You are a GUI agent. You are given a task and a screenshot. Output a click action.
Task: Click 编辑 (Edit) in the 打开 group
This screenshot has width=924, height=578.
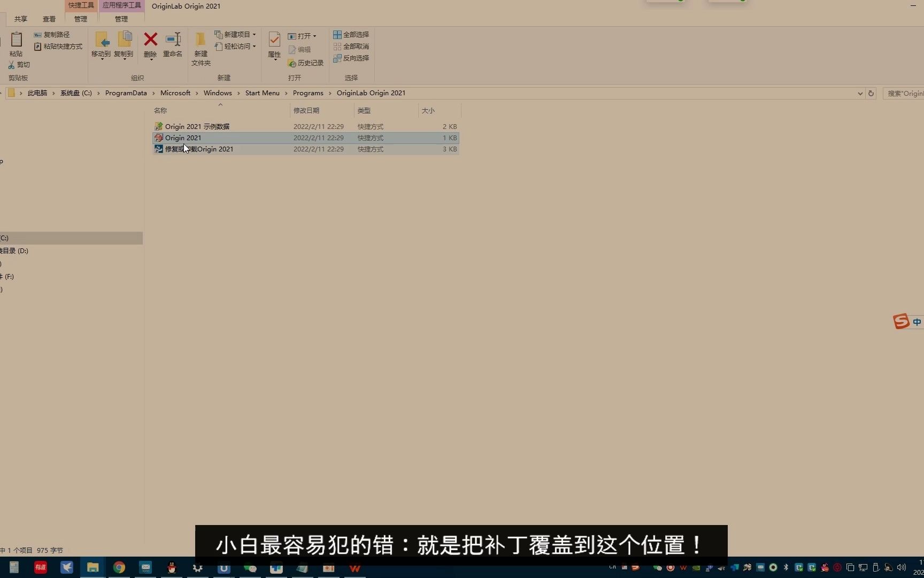pyautogui.click(x=300, y=50)
